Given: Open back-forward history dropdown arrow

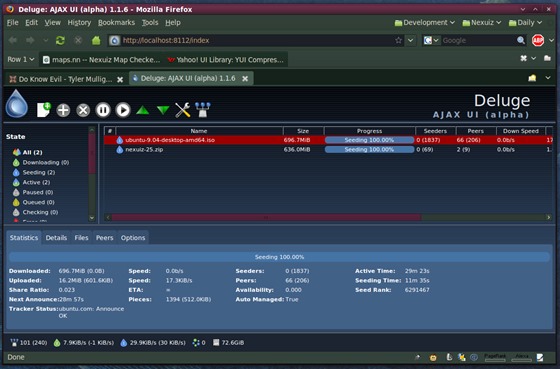Looking at the screenshot, I should (x=46, y=40).
